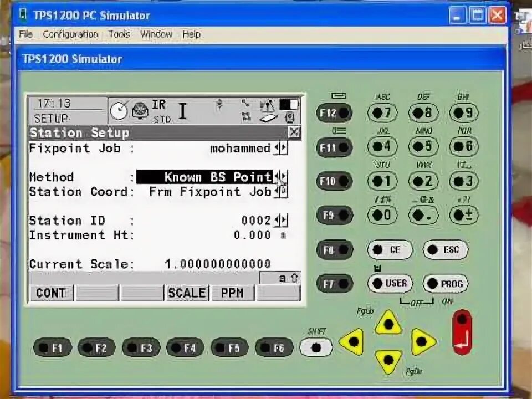Image resolution: width=532 pixels, height=399 pixels.
Task: Click the F9 function key
Action: tap(334, 215)
